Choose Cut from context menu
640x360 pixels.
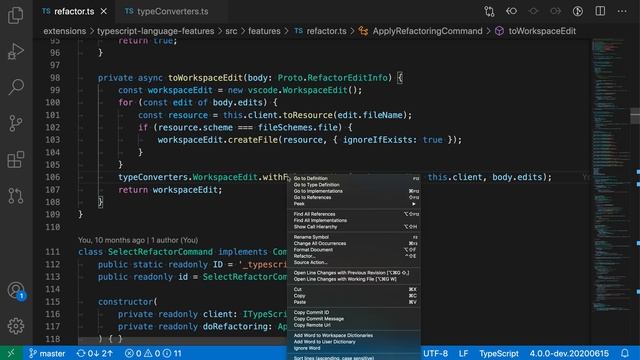[x=354, y=289]
